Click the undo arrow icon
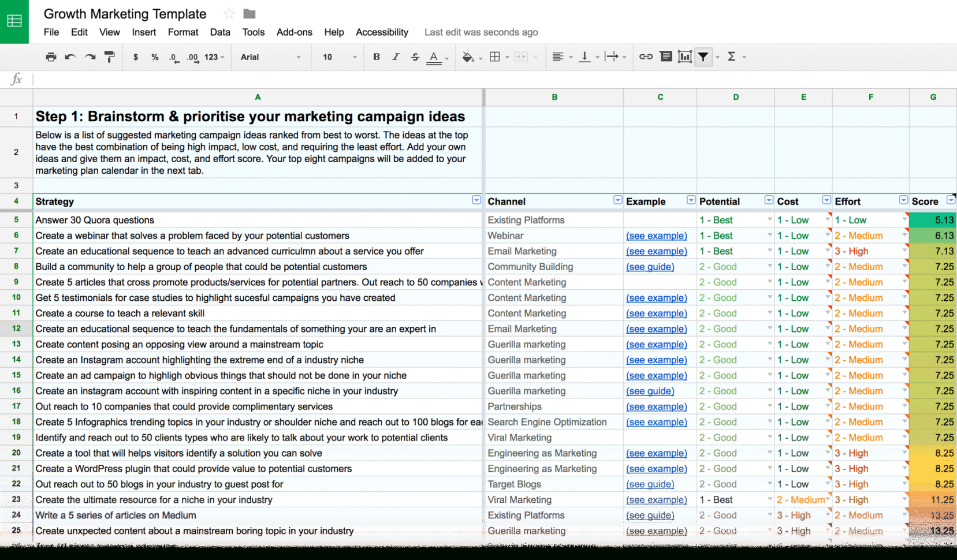957x560 pixels. point(70,57)
